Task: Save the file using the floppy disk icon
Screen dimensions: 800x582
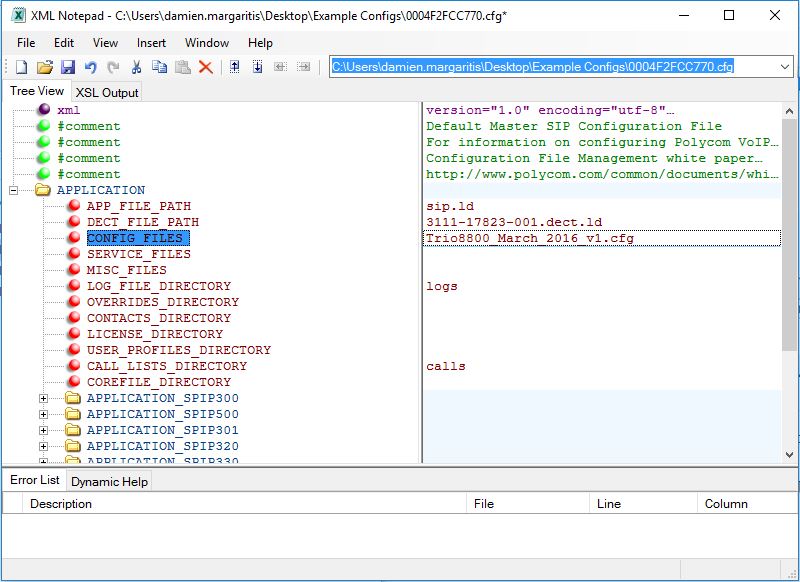Action: pos(68,67)
